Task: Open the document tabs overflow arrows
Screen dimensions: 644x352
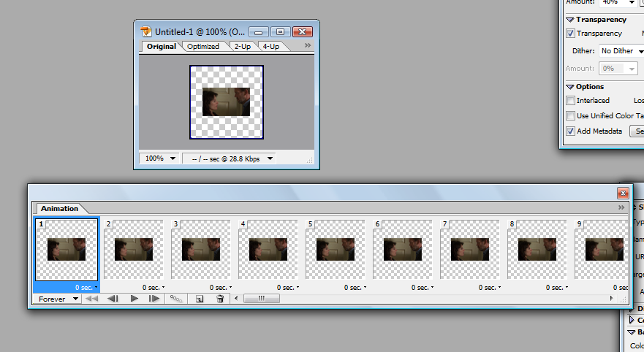Action: (x=308, y=45)
